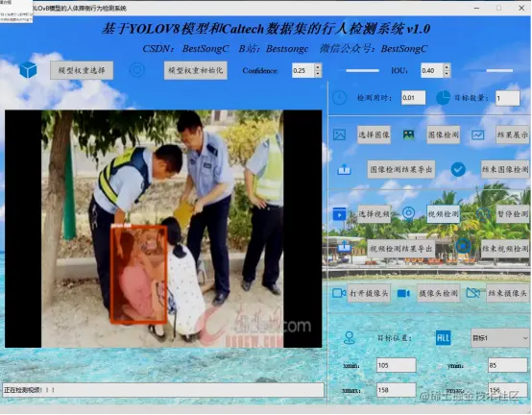Start detection with 图像检测 button
Viewport: 532px width, 415px height.
pyautogui.click(x=443, y=134)
